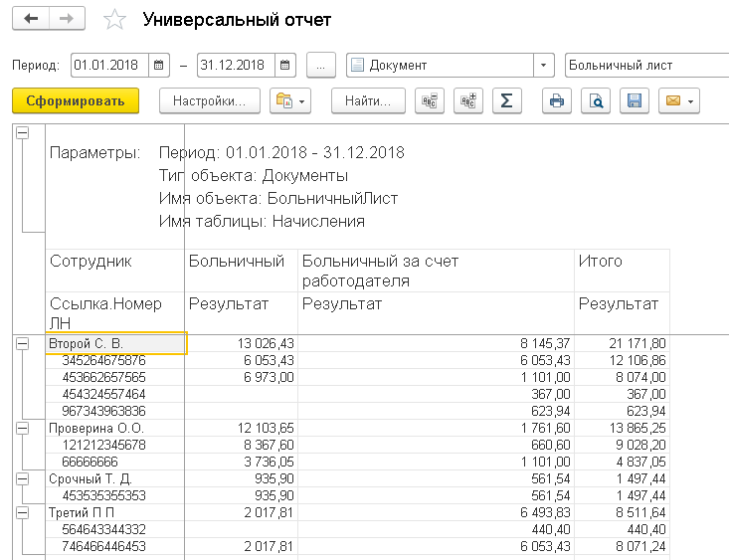Collapse all groups toolbar icon
The image size is (729, 560).
429,100
